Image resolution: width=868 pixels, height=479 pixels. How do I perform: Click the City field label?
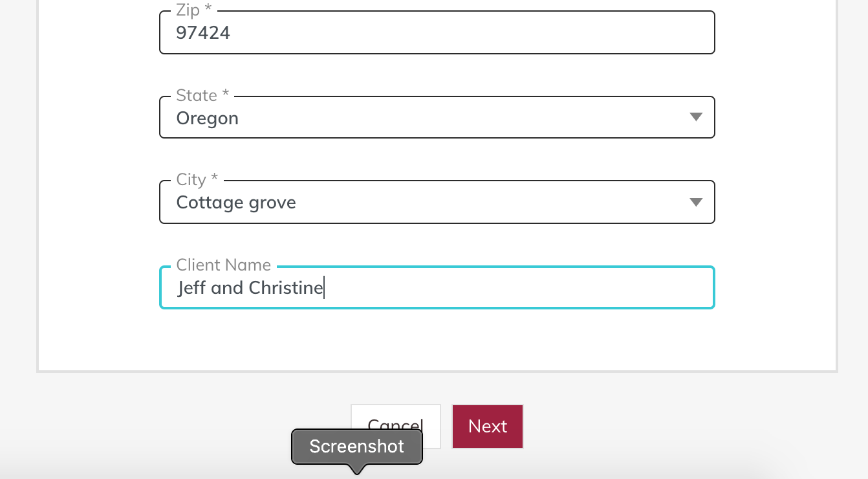[191, 179]
